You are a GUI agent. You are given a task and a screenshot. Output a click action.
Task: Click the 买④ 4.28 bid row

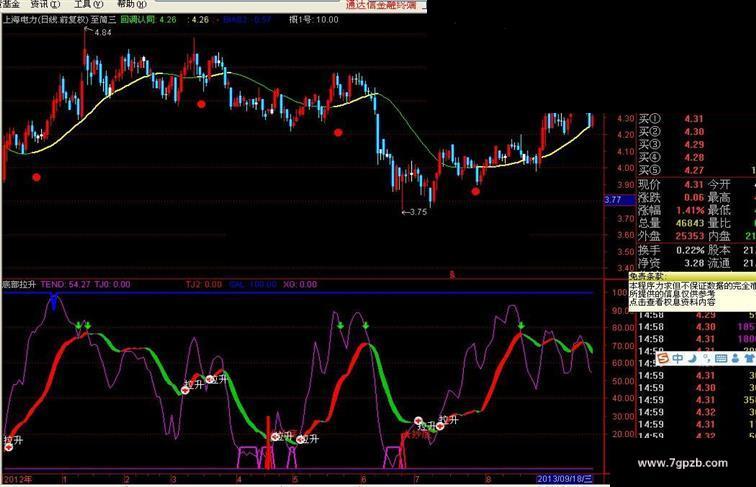671,157
